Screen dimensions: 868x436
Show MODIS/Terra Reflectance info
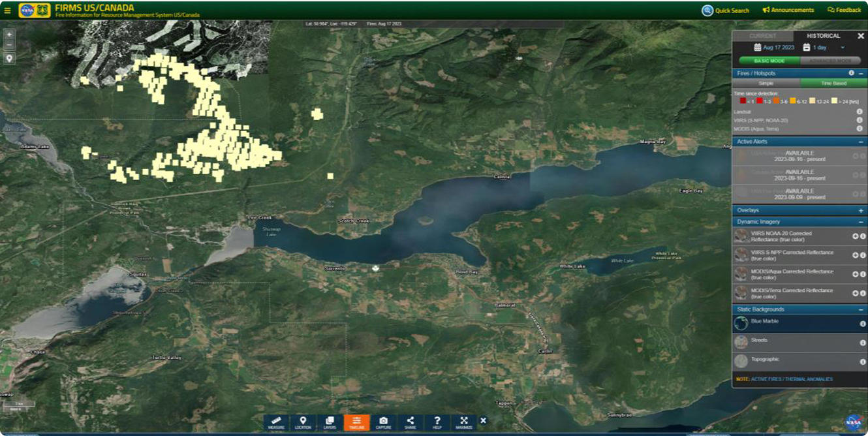click(862, 293)
